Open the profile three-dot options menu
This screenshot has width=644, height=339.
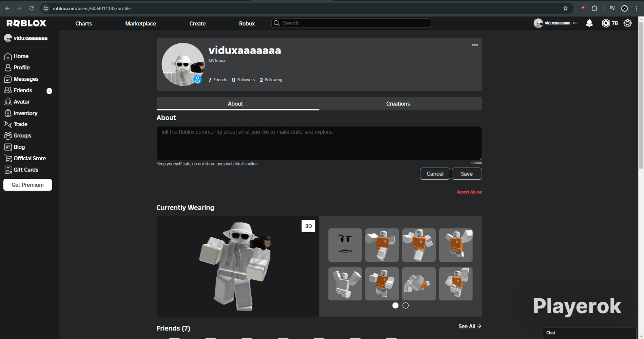click(475, 45)
